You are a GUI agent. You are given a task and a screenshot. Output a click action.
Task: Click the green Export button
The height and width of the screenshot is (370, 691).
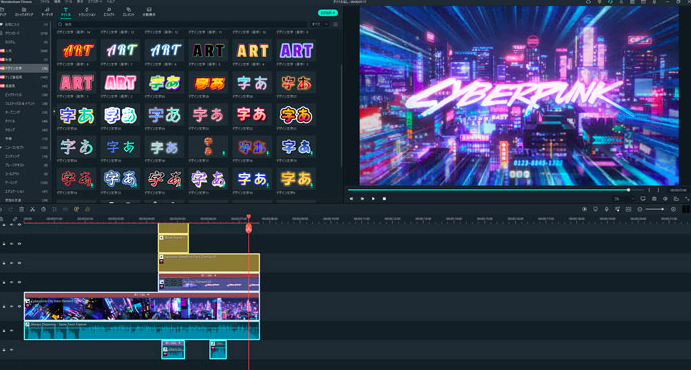[x=328, y=13]
